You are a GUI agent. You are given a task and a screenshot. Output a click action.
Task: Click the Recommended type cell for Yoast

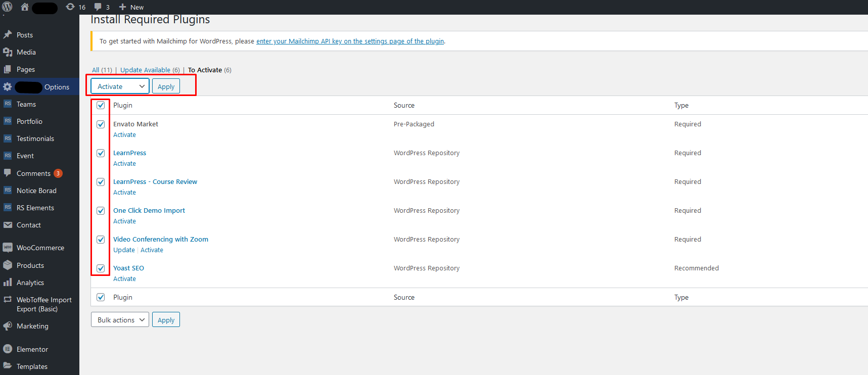point(697,268)
